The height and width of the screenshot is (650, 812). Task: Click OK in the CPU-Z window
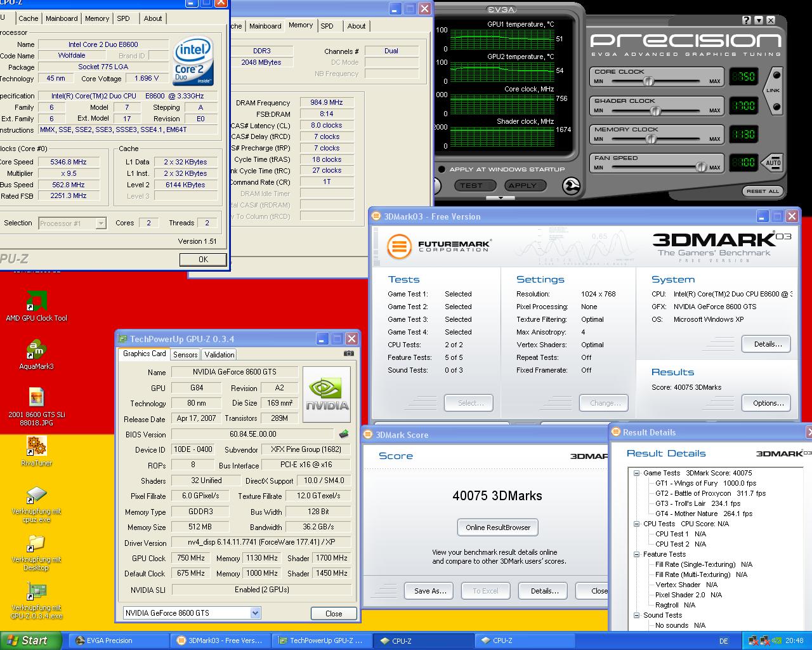click(x=203, y=259)
